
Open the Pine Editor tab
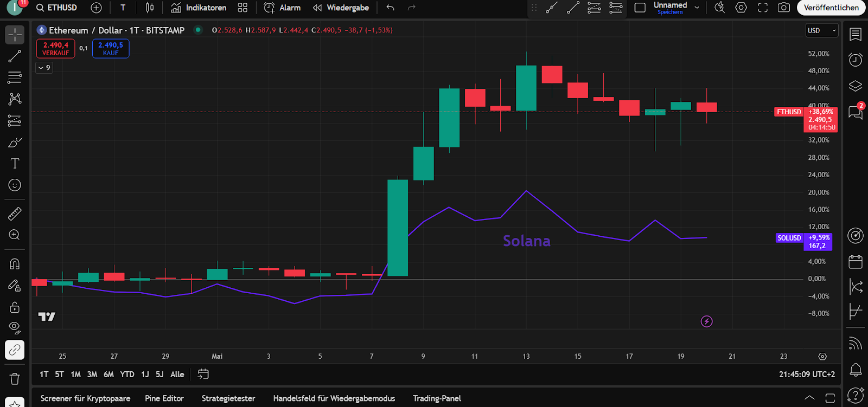tap(164, 398)
